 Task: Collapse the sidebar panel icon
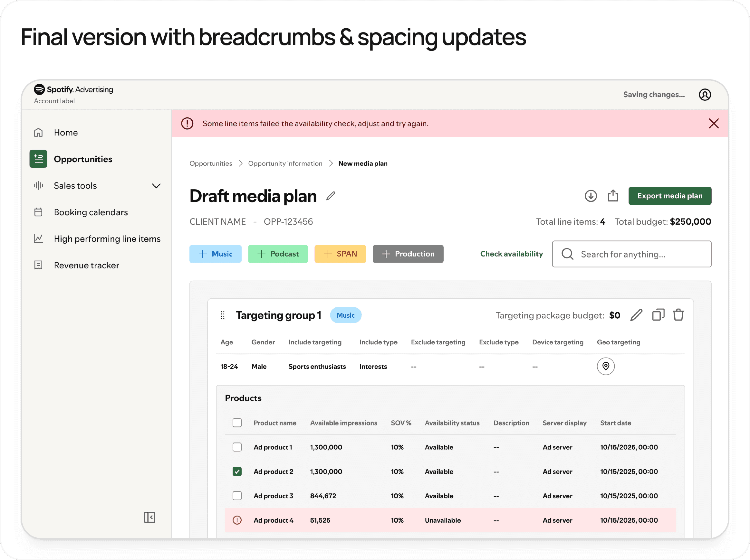pyautogui.click(x=149, y=517)
